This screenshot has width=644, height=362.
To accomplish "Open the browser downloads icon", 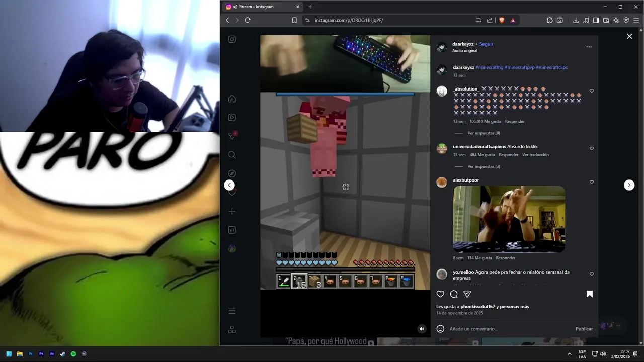I will 576,20.
